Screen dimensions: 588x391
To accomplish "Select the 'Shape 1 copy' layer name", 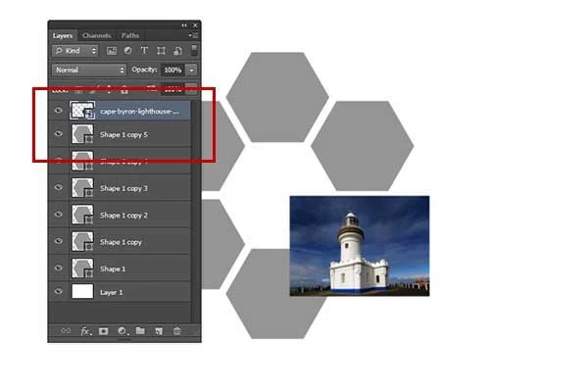I will point(121,242).
